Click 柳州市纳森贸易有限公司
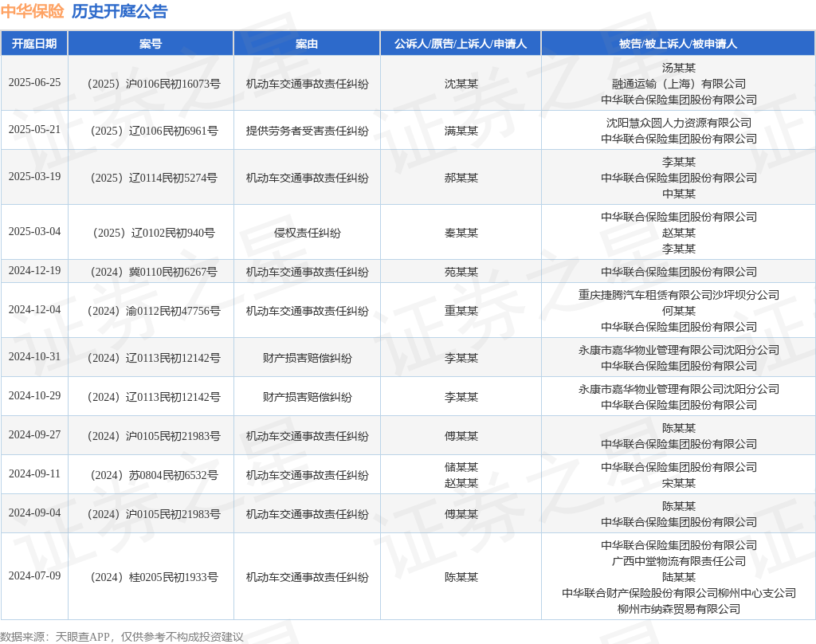816x644 pixels. [x=679, y=609]
